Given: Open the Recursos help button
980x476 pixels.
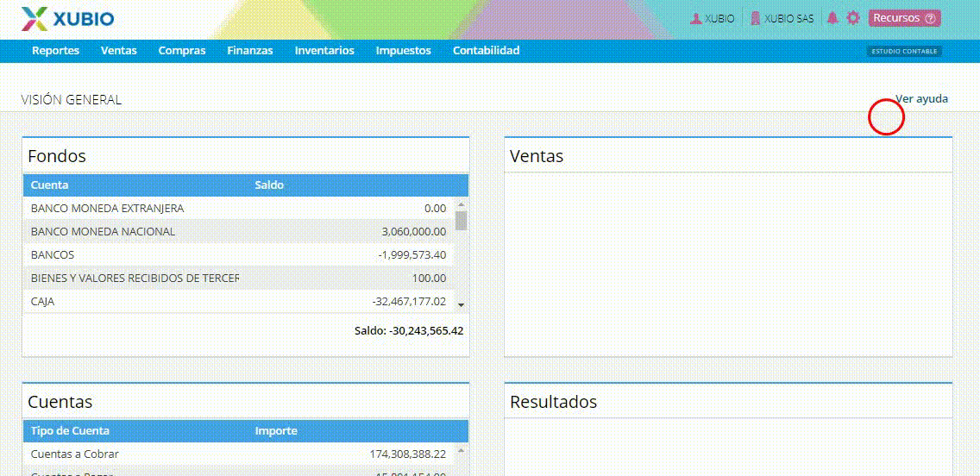Looking at the screenshot, I should pos(904,18).
